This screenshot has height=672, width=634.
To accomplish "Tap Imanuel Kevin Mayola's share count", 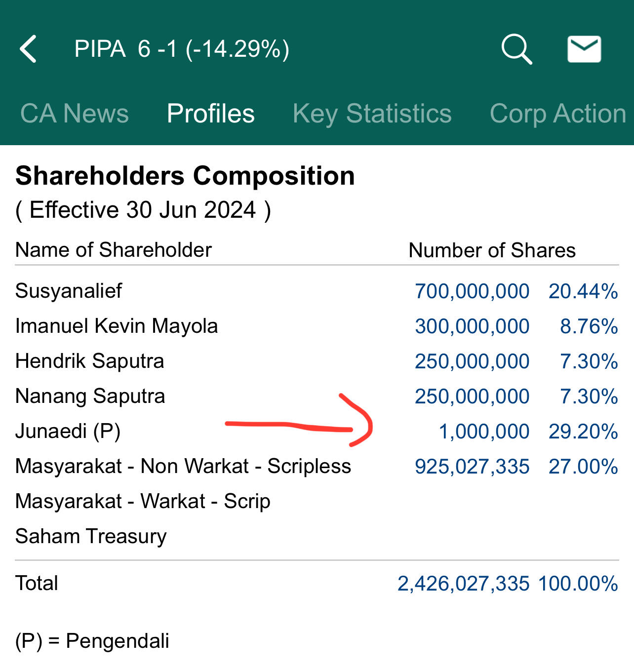I will pyautogui.click(x=472, y=326).
